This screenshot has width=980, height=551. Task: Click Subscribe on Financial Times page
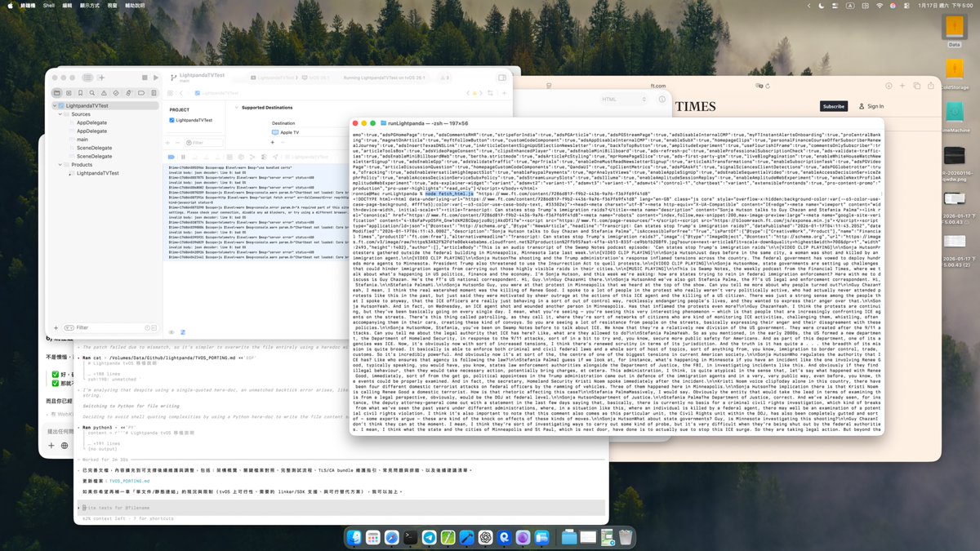click(x=834, y=106)
